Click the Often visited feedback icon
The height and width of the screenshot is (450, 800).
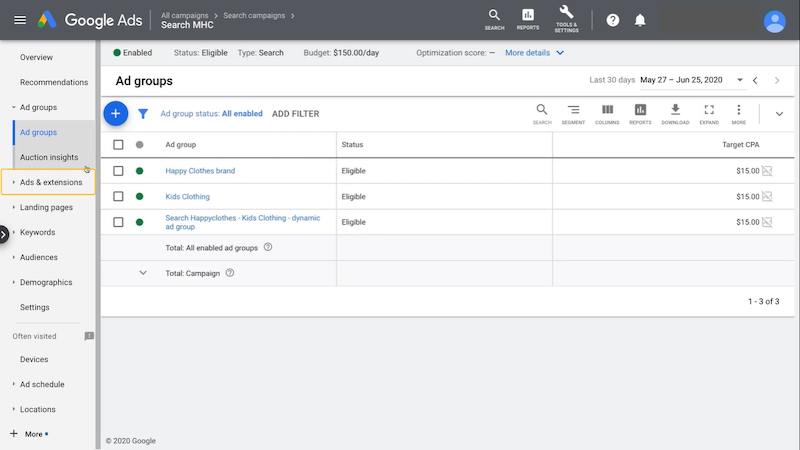click(x=89, y=336)
